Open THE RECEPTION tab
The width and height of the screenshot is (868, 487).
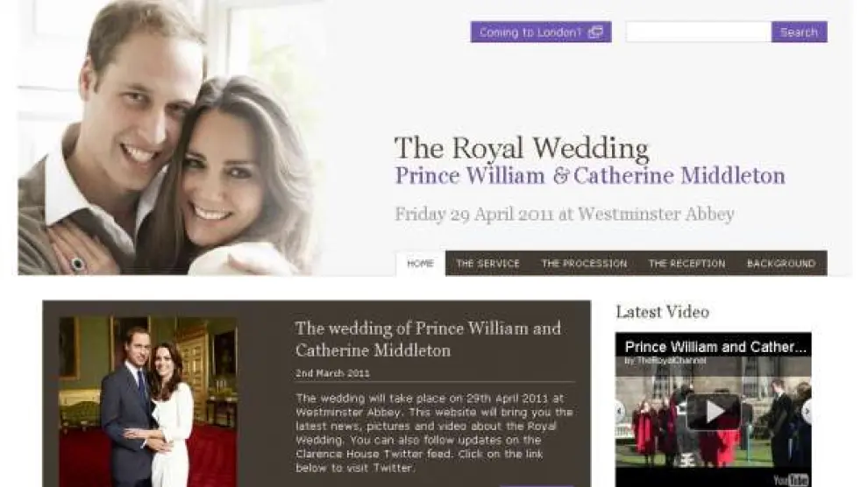(687, 263)
